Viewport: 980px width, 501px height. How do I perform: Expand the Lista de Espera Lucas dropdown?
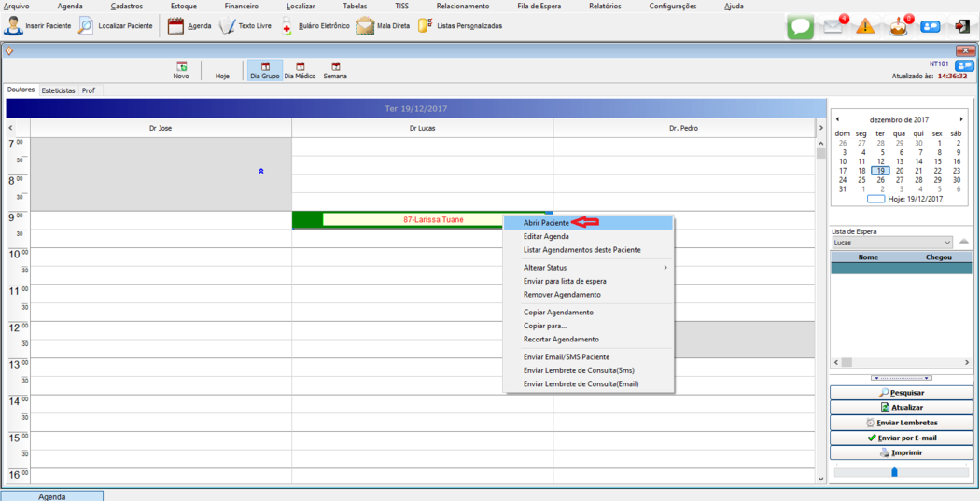pyautogui.click(x=947, y=243)
